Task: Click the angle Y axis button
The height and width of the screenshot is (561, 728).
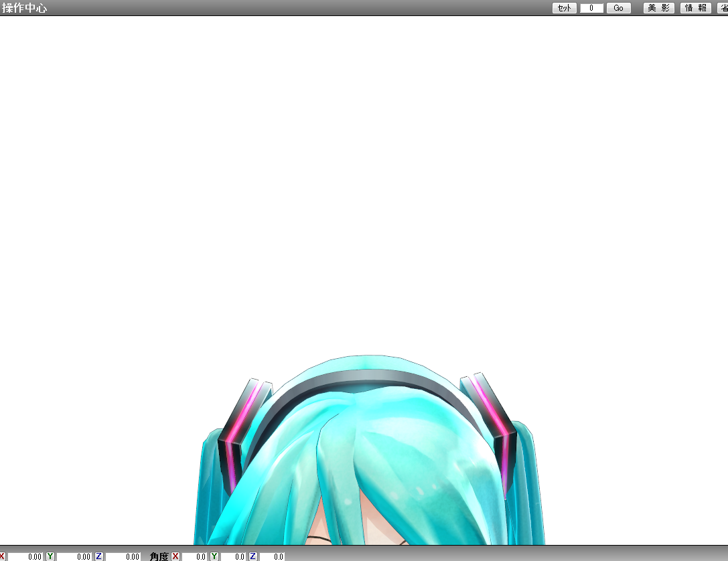Action: point(214,556)
